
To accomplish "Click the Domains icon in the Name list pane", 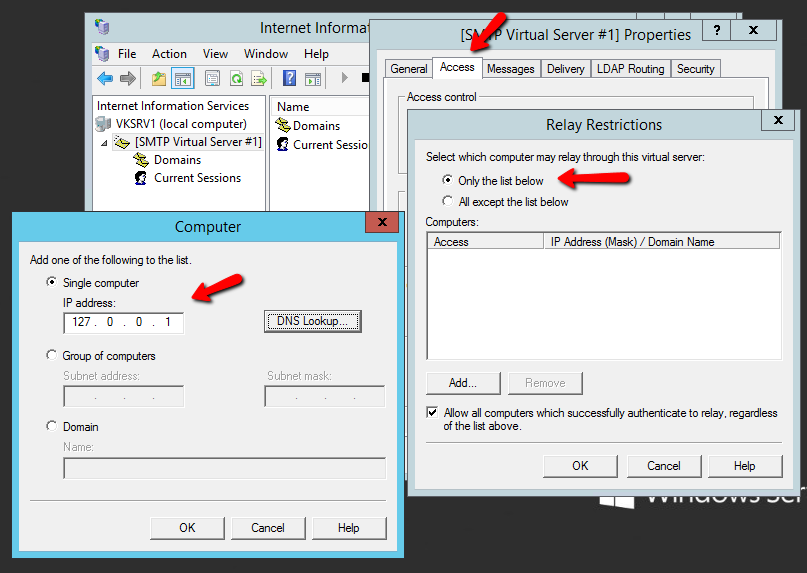I will click(x=283, y=125).
